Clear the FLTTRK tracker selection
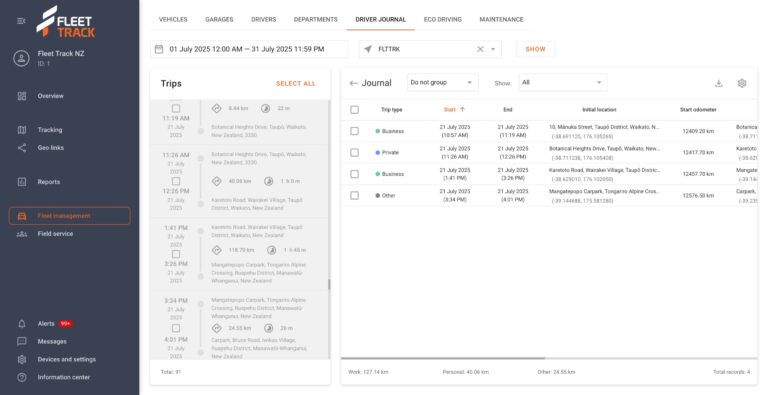Screen dimensions: 768x395 pos(480,49)
